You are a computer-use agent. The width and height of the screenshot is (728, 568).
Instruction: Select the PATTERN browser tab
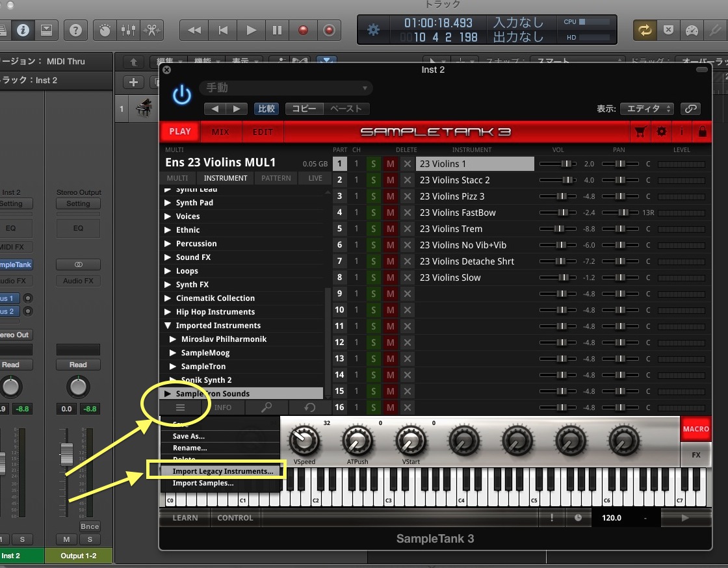276,178
